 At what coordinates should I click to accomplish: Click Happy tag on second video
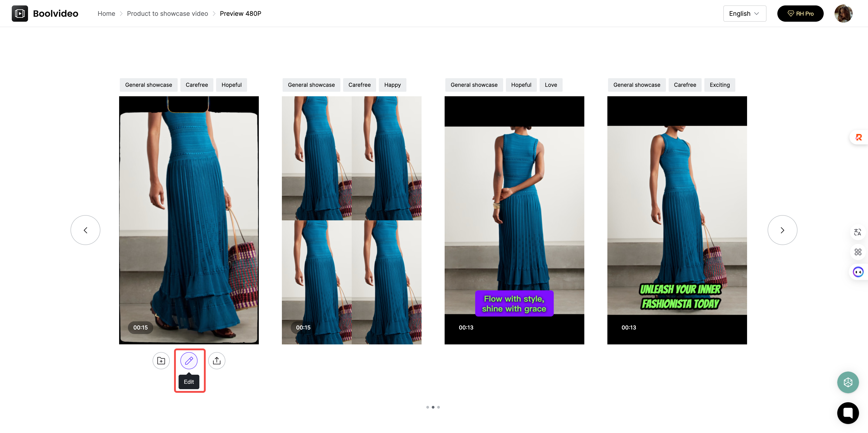coord(393,85)
